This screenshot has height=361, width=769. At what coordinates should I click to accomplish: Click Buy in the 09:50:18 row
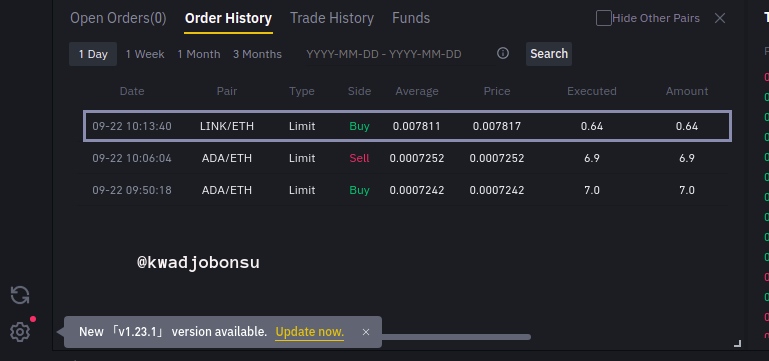coord(359,190)
